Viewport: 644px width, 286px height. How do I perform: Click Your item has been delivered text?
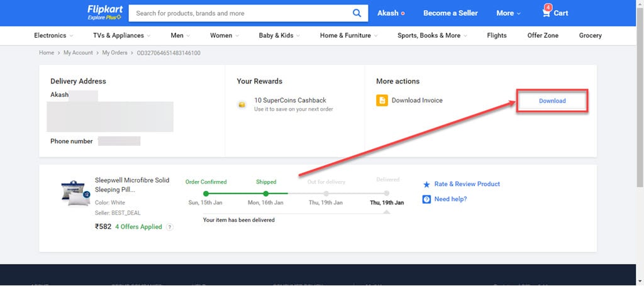click(238, 221)
